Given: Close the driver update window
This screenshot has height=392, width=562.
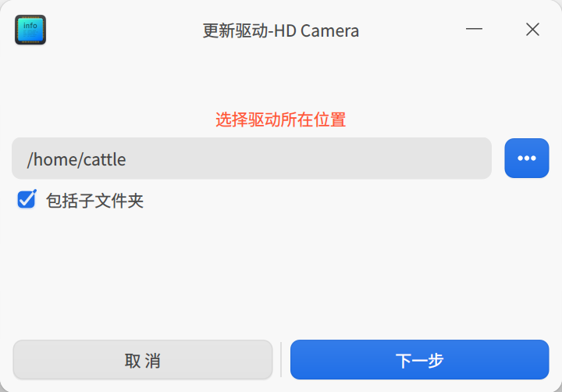Looking at the screenshot, I should 532,30.
